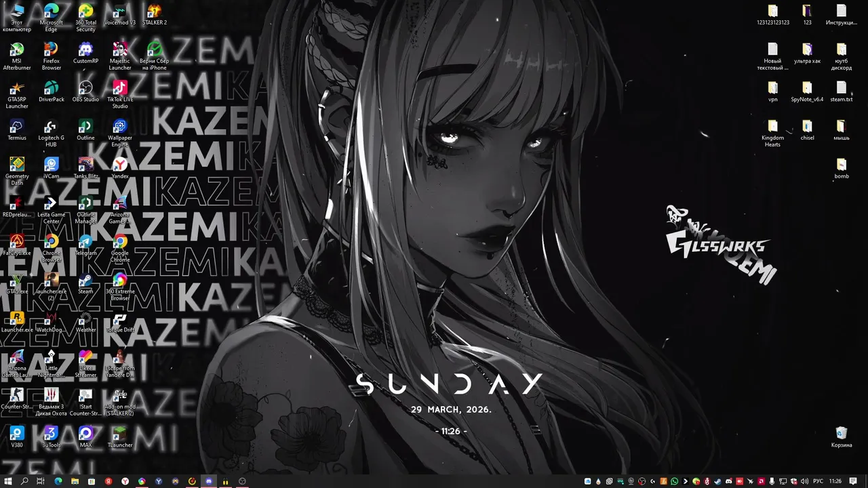Open taskbar Search magnifier
This screenshot has height=488, width=868.
24,481
